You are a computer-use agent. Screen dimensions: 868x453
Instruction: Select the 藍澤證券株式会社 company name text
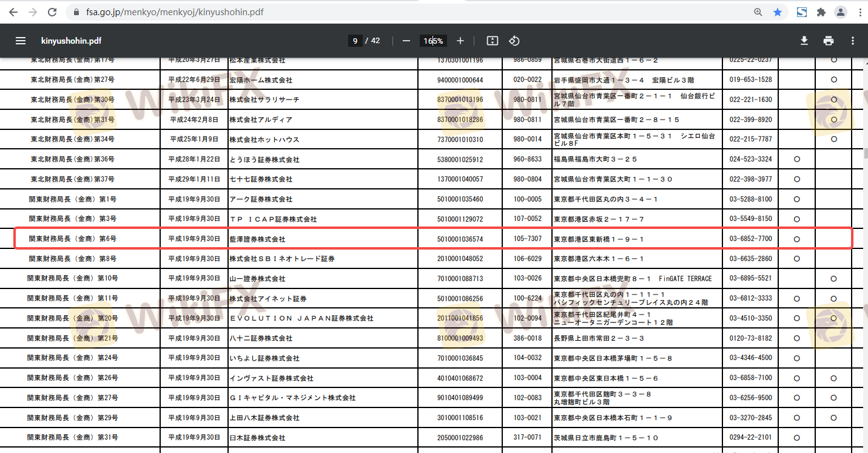257,239
